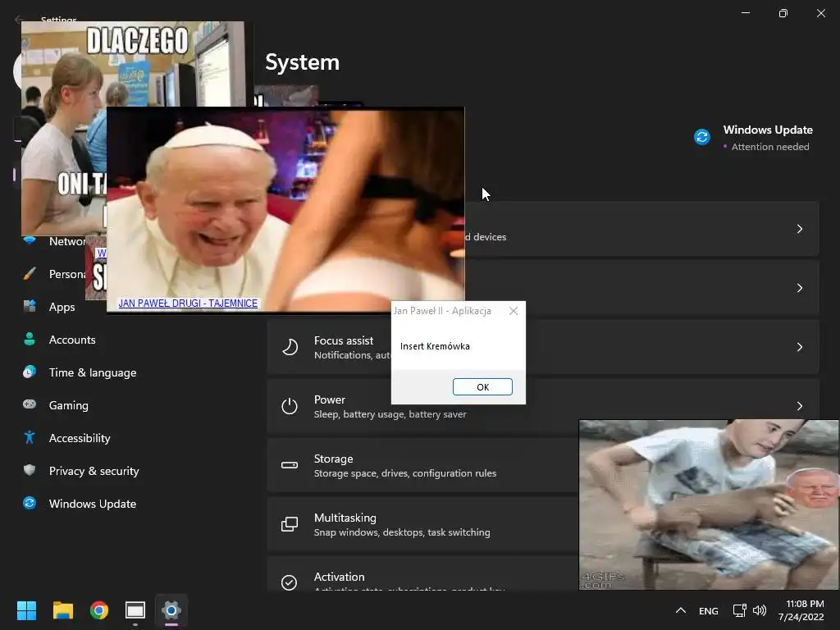Open Windows Update status at top right
Screen dimensions: 840x630
(754, 138)
